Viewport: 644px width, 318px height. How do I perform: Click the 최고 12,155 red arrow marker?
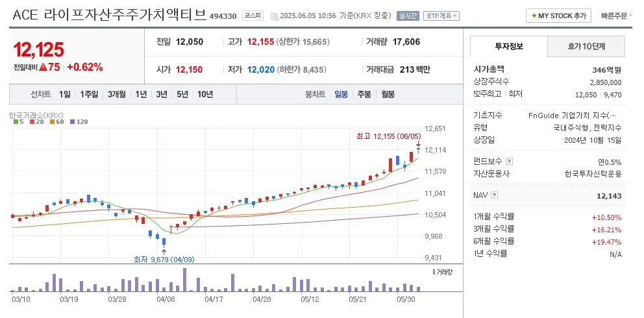418,144
